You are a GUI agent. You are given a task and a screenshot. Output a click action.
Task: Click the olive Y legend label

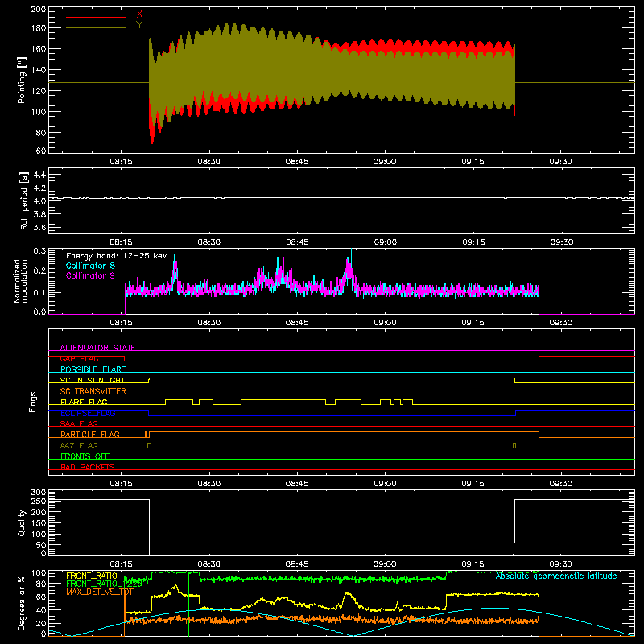pos(139,25)
